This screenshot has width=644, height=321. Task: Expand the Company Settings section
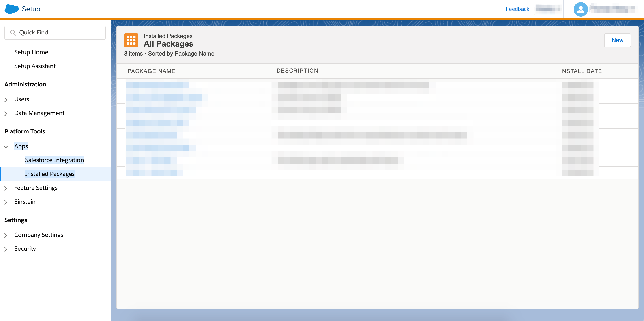[x=6, y=235]
